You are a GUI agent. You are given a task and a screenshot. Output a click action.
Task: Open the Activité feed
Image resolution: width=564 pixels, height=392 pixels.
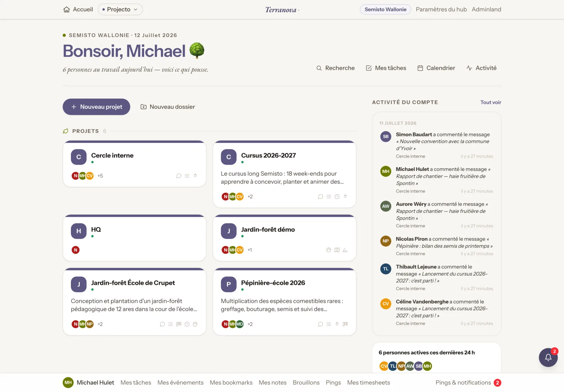pos(482,68)
